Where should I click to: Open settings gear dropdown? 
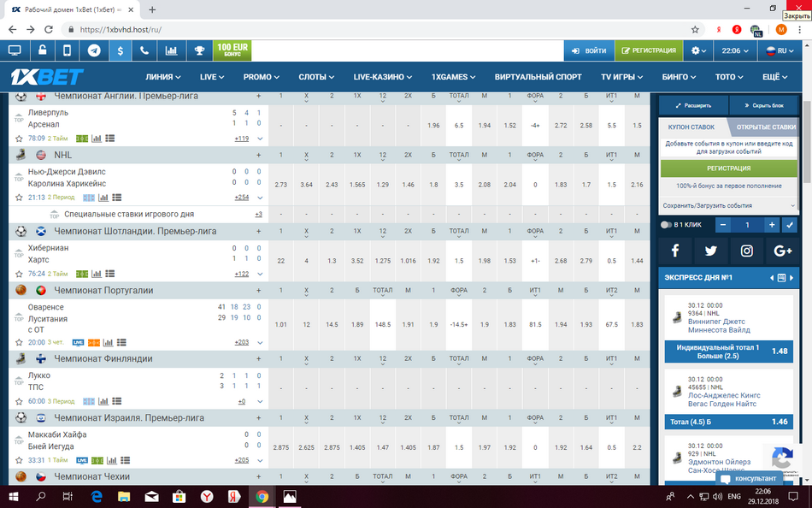click(698, 50)
